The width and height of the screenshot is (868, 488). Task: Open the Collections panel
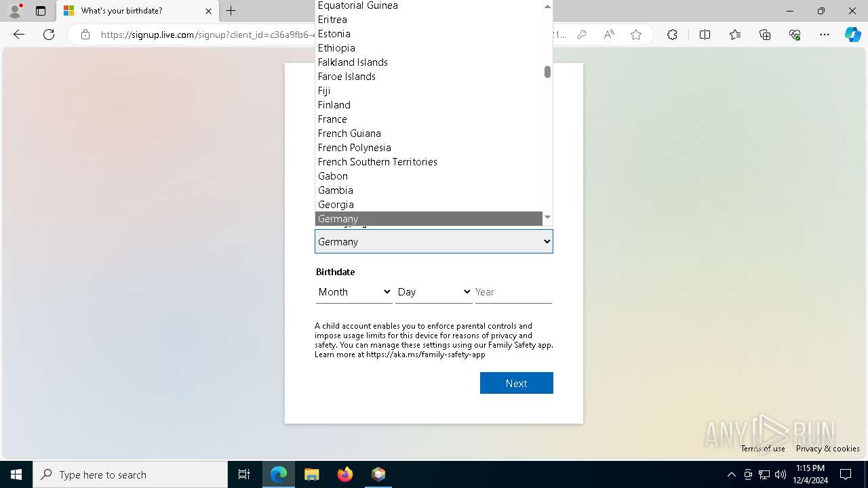click(765, 35)
